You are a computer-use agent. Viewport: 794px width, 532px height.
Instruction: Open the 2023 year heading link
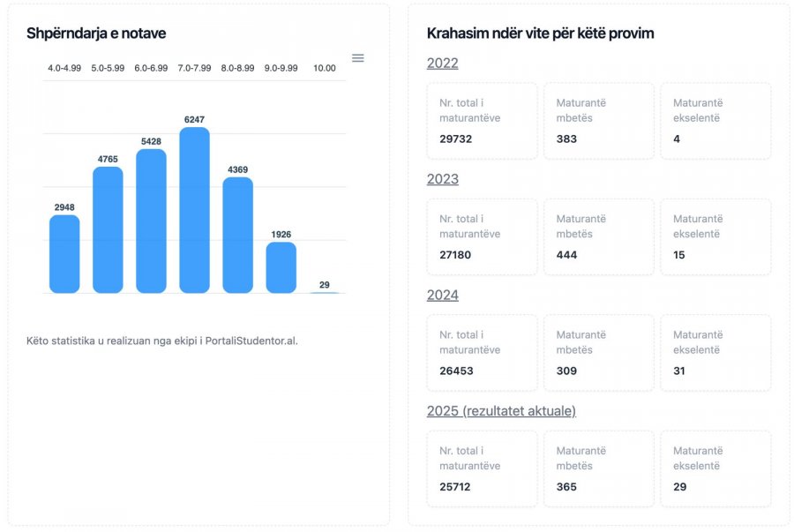[x=443, y=179]
